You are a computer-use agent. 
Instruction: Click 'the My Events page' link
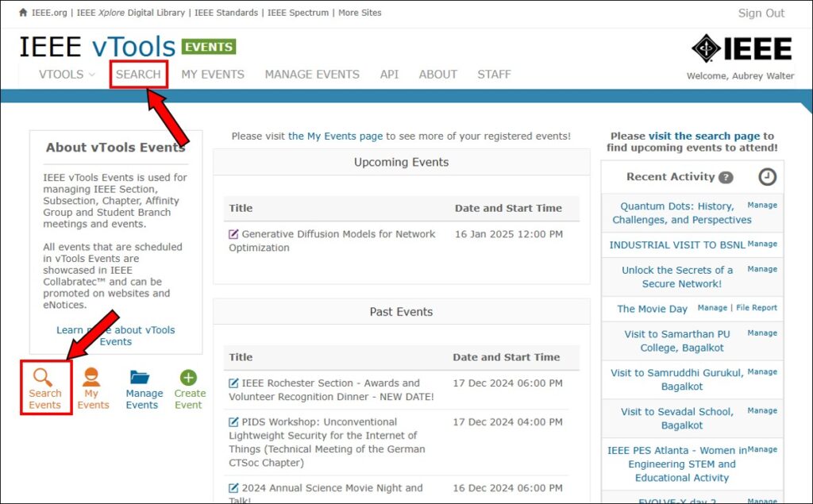click(336, 137)
